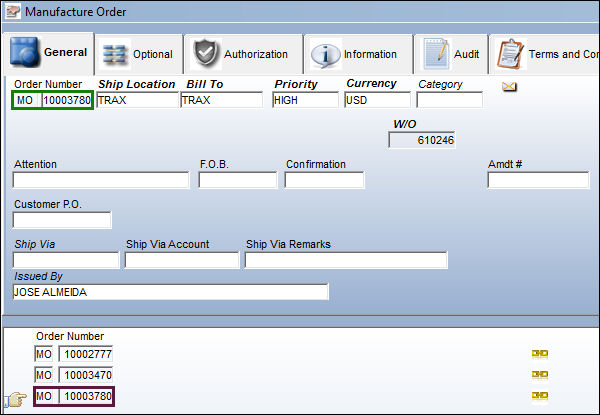Click the Ship Via label
Screen dimensions: 600x415
pyautogui.click(x=35, y=244)
